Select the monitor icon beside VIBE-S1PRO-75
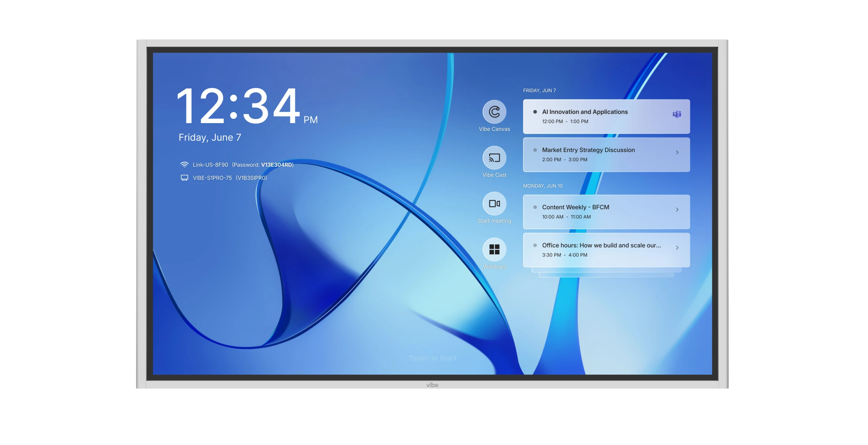Screen dimensions: 868x445 (184, 178)
